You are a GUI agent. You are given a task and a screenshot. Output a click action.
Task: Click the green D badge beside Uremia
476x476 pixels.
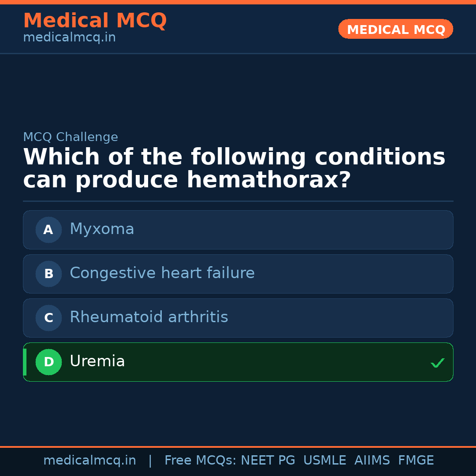(48, 362)
